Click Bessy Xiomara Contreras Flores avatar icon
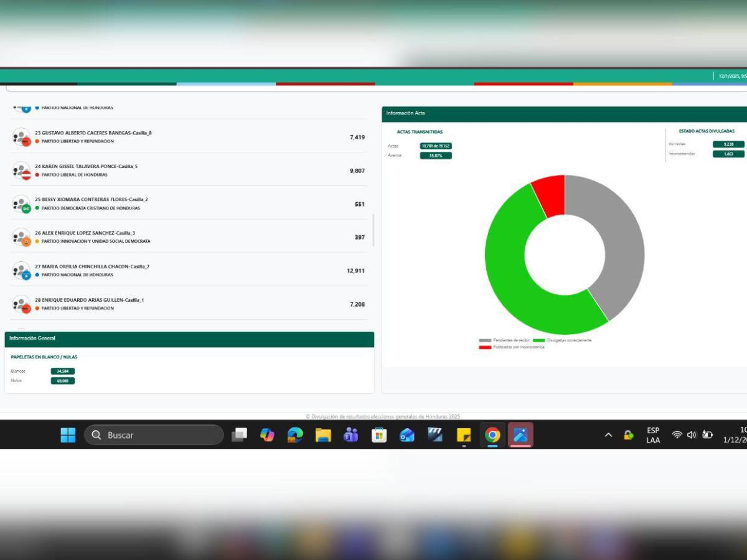 pyautogui.click(x=21, y=204)
